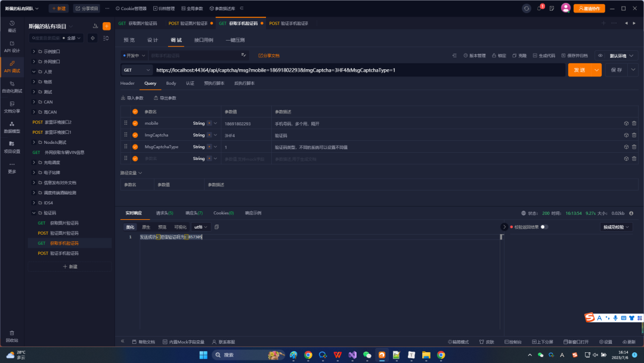
Task: Open the Windows Start menu
Action: tap(203, 355)
